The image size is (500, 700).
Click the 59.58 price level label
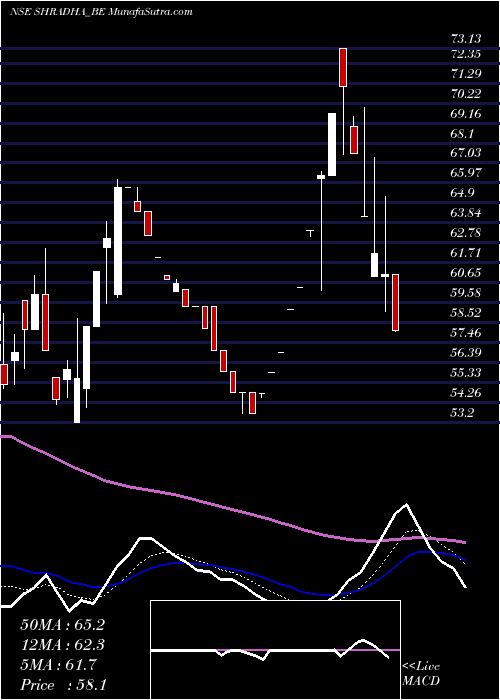tap(467, 292)
